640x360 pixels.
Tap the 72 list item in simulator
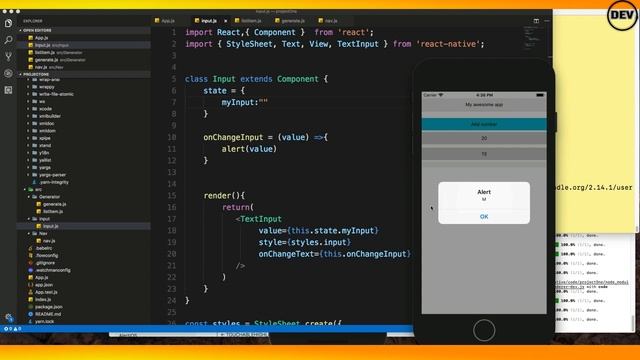pos(484,154)
